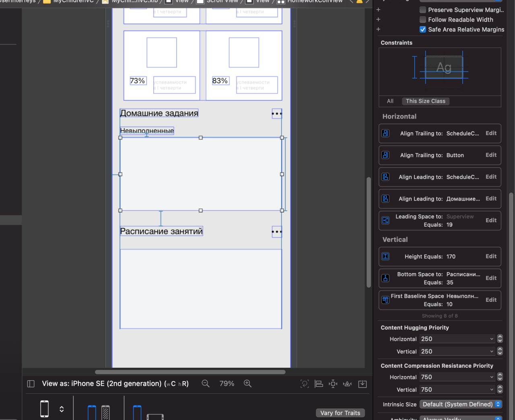
Task: Enable Follow Readable Width checkbox
Action: pos(423,20)
